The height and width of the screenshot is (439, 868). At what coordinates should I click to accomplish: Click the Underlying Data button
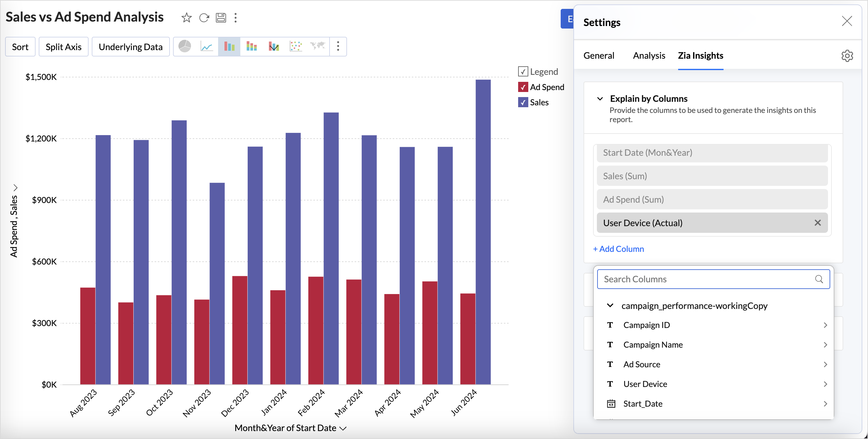pos(130,47)
